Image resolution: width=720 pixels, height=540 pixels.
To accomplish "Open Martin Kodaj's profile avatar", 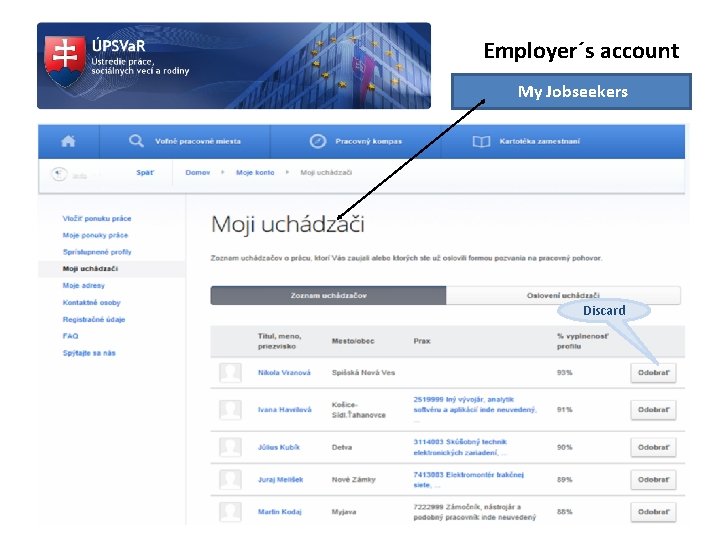I will tap(231, 512).
